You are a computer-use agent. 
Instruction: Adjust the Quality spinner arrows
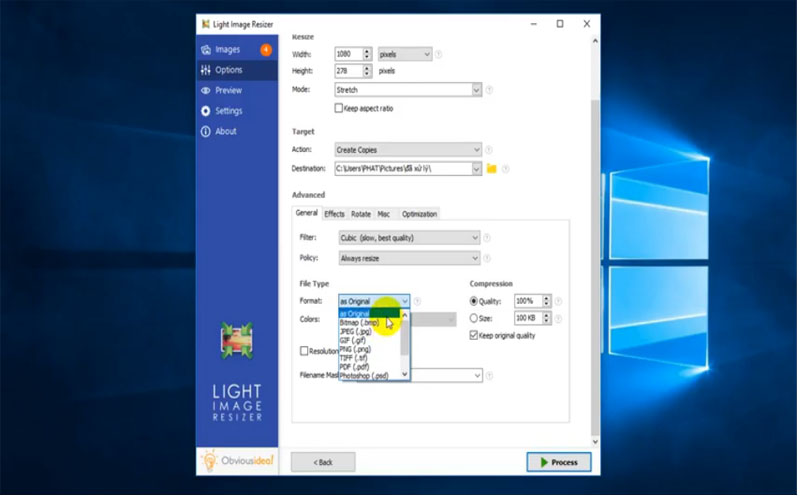[x=546, y=301]
